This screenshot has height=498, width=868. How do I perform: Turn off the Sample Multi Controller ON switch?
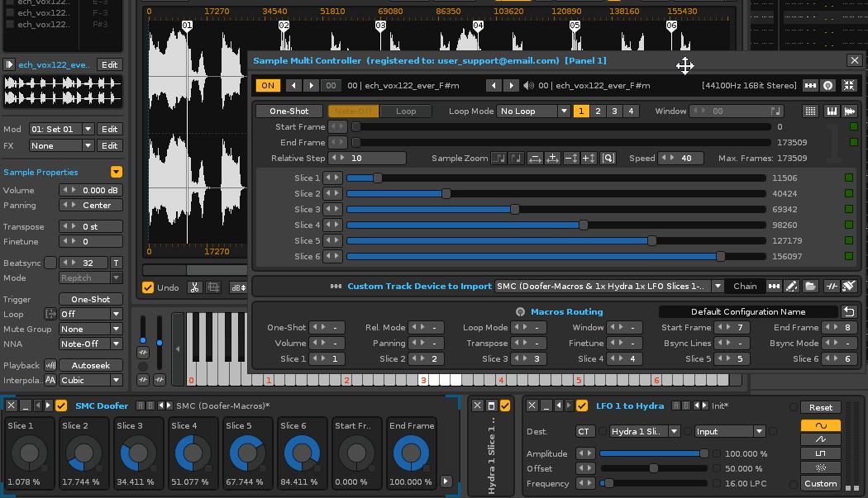[267, 86]
